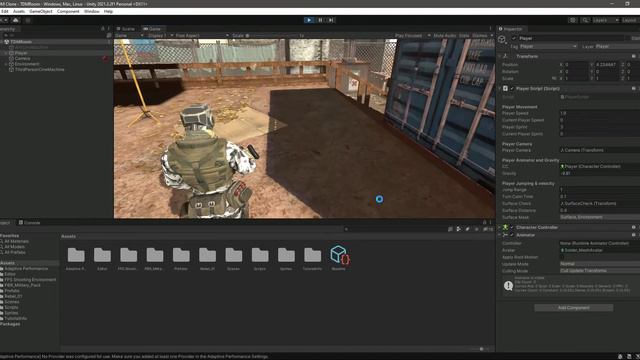The height and width of the screenshot is (360, 640).
Task: Toggle the Animator component checkbox
Action: coord(512,235)
